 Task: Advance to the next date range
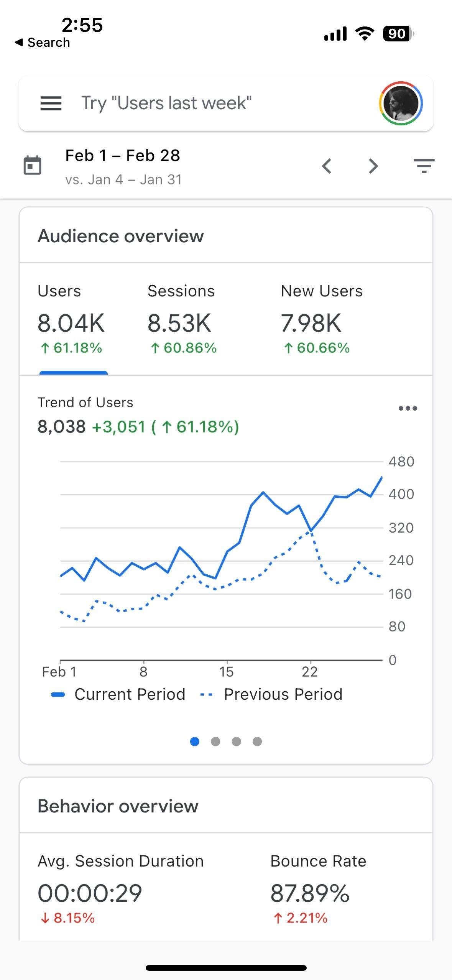click(x=372, y=166)
